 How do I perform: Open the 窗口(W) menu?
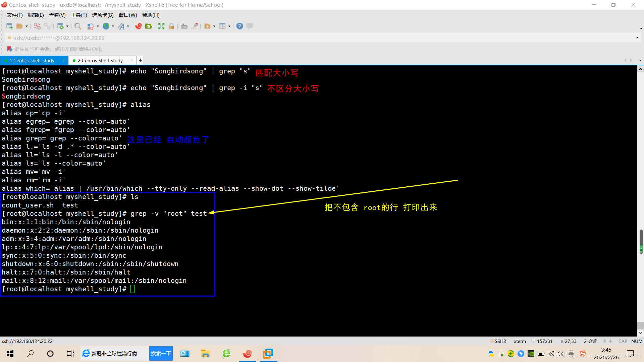[128, 15]
